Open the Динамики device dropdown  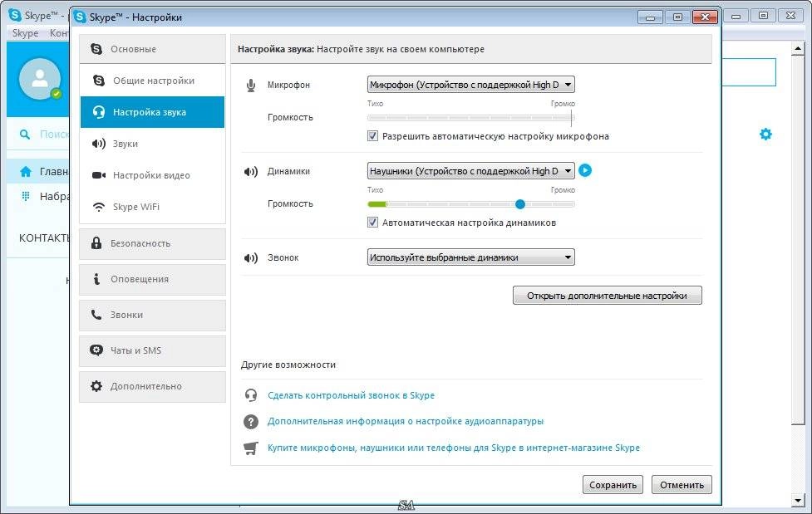pyautogui.click(x=470, y=171)
